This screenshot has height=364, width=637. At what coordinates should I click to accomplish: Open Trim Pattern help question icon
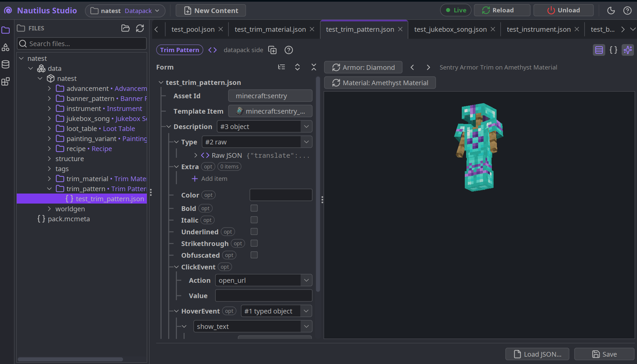click(289, 50)
